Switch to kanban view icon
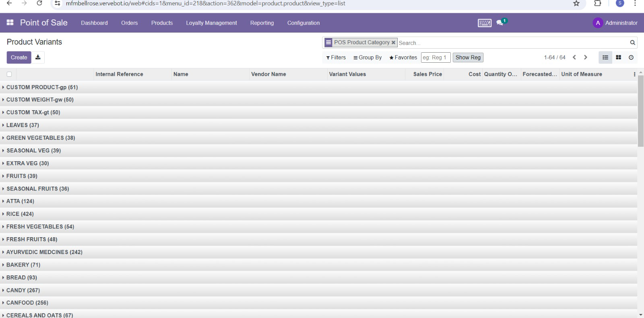Image resolution: width=644 pixels, height=318 pixels. click(x=618, y=57)
